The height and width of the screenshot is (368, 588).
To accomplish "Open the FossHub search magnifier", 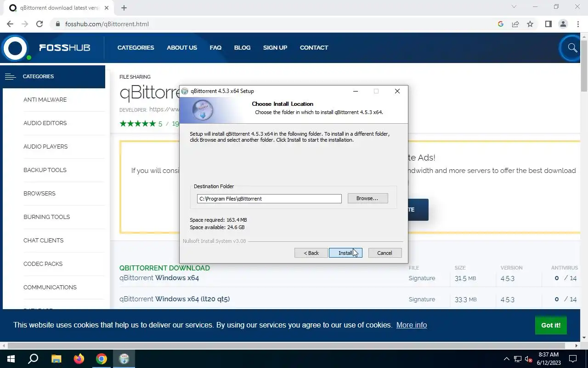I will click(x=572, y=48).
